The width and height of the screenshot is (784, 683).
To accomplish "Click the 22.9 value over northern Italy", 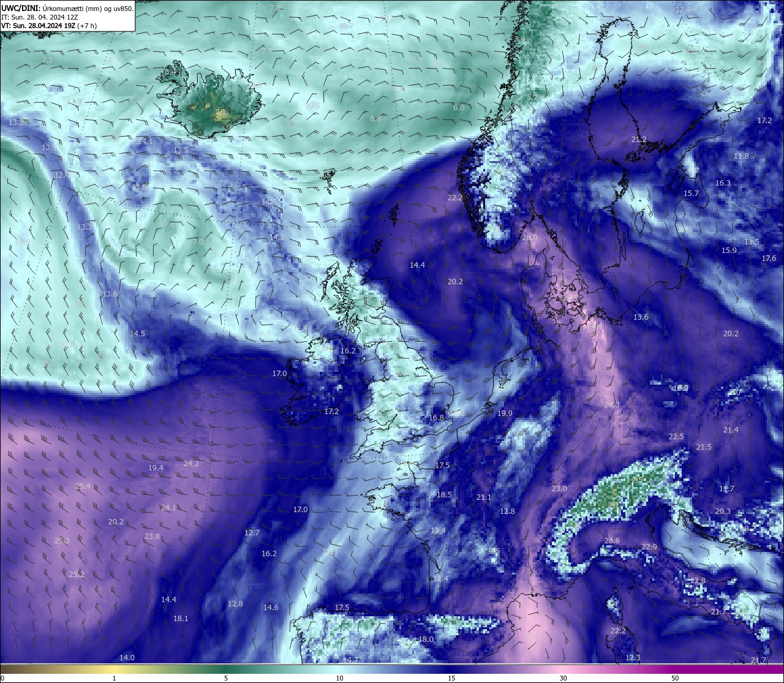I will [649, 547].
